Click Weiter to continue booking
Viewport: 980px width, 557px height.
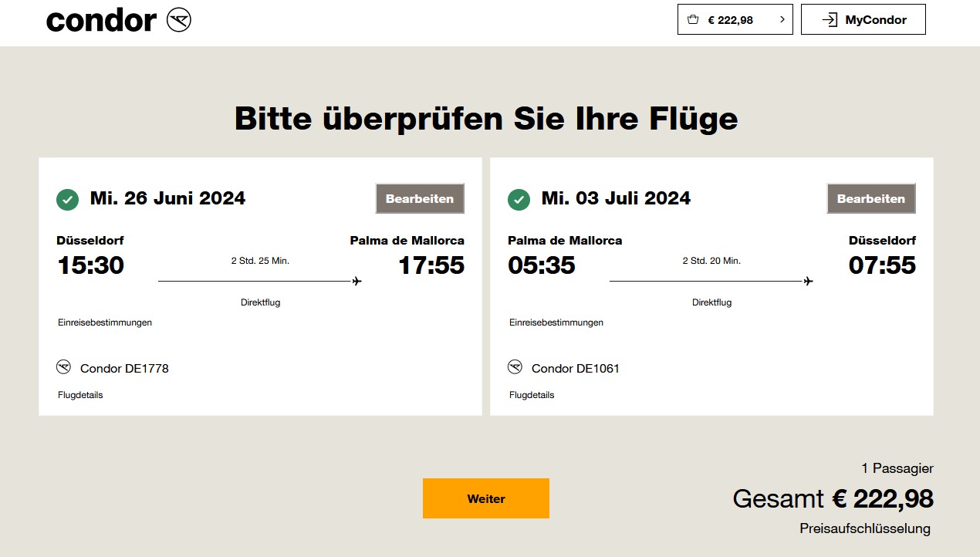point(485,498)
